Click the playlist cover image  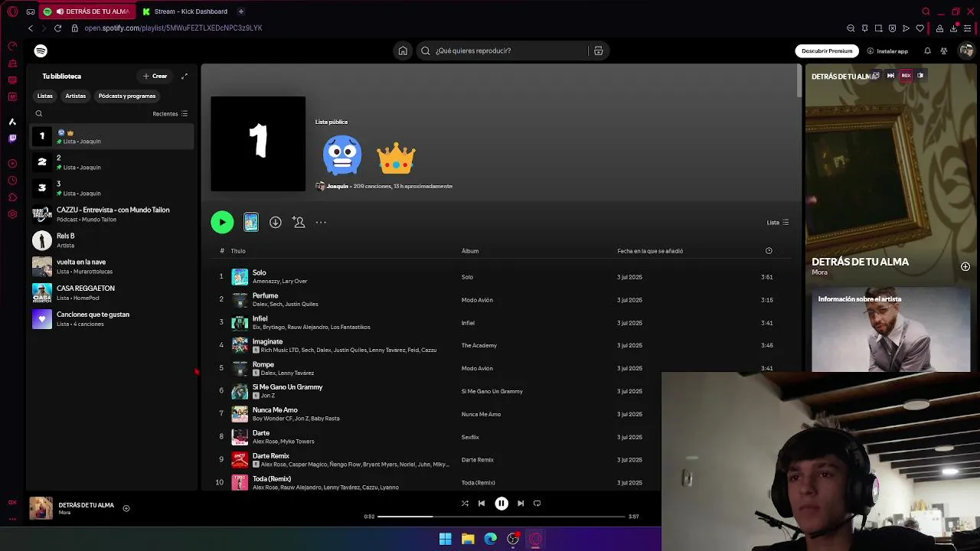pyautogui.click(x=258, y=144)
